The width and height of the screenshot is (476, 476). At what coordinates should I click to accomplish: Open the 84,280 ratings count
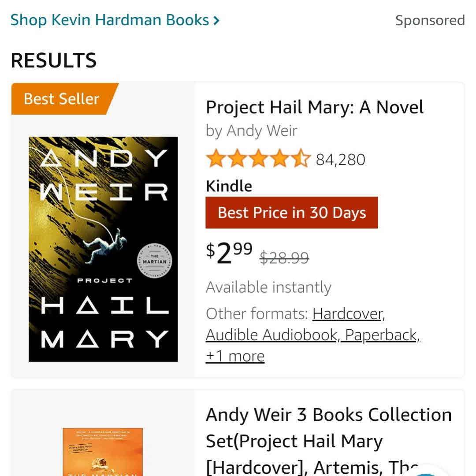[x=340, y=160]
